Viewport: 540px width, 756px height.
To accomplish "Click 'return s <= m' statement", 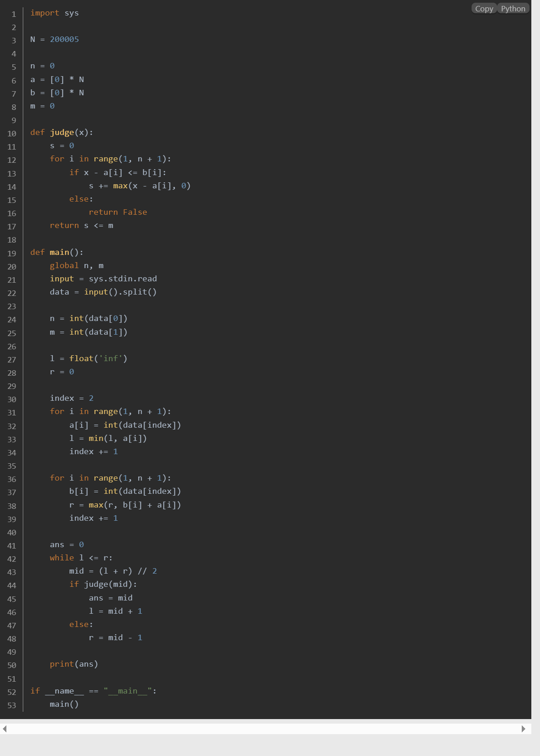I will pos(82,225).
